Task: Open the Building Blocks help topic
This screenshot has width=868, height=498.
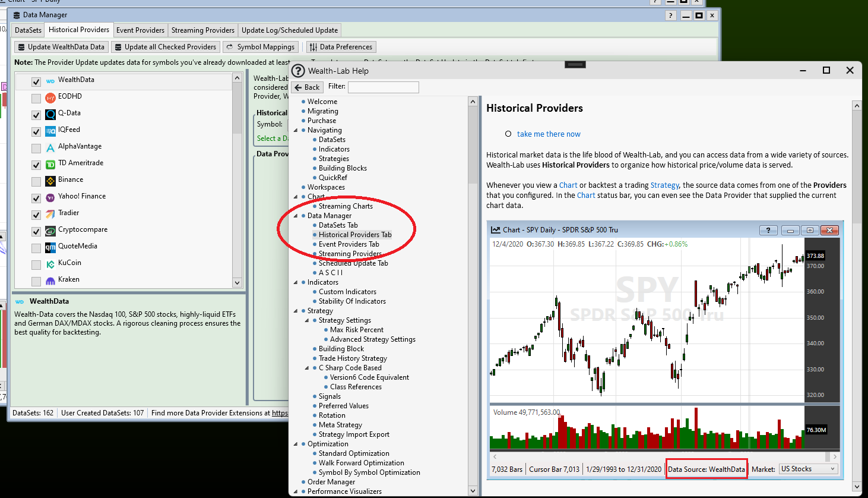Action: click(343, 168)
